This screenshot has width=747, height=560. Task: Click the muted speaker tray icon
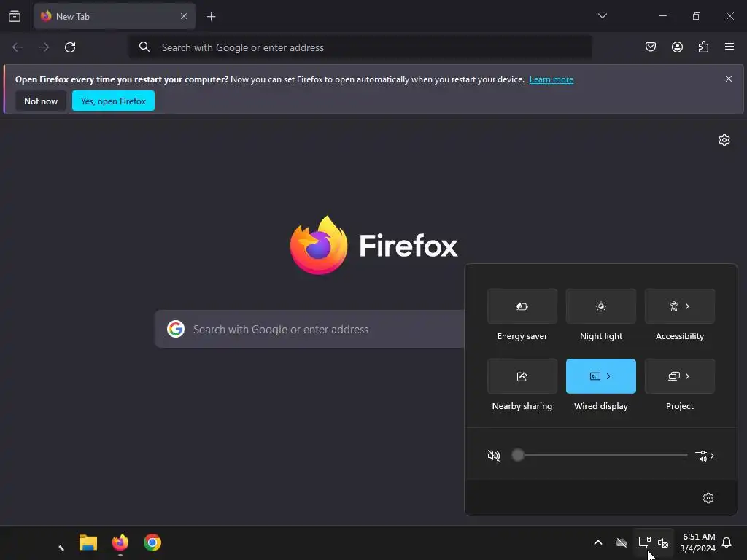(662, 542)
